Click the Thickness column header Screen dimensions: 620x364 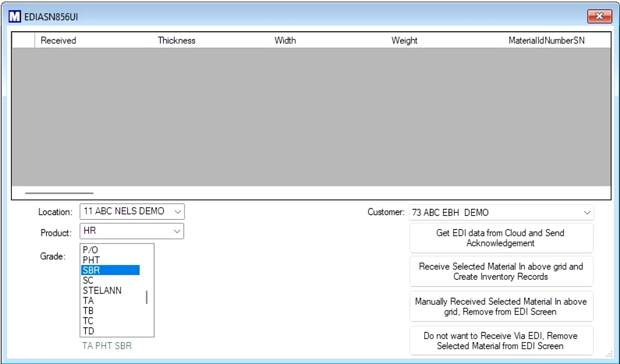[x=177, y=40]
